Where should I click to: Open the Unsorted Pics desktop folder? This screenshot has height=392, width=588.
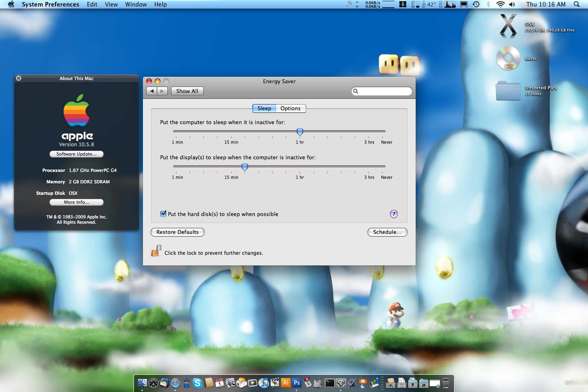(508, 91)
